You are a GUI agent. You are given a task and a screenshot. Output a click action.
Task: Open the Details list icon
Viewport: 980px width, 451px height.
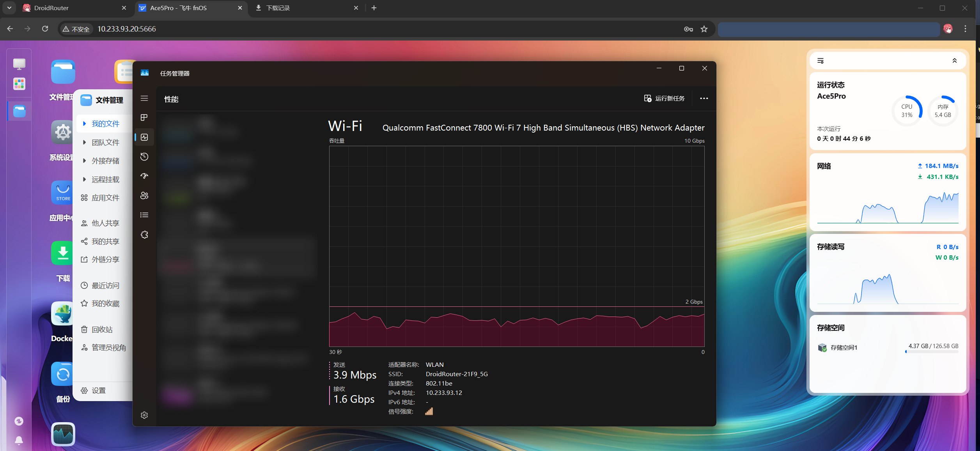[x=144, y=215]
